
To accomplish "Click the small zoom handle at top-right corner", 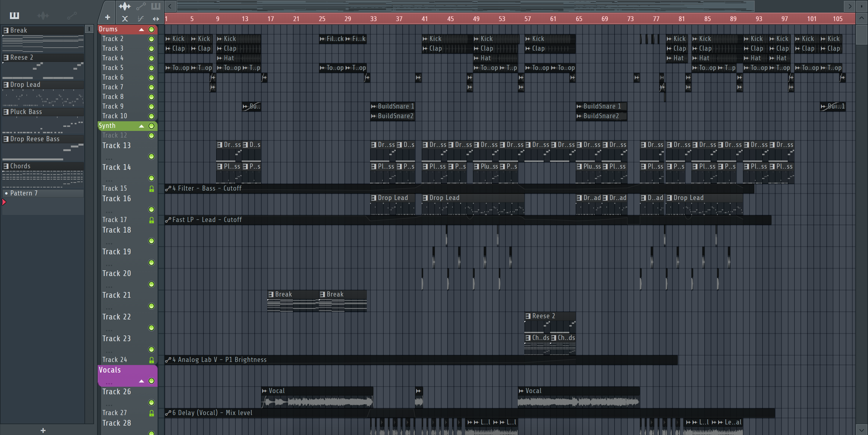I will (x=862, y=6).
